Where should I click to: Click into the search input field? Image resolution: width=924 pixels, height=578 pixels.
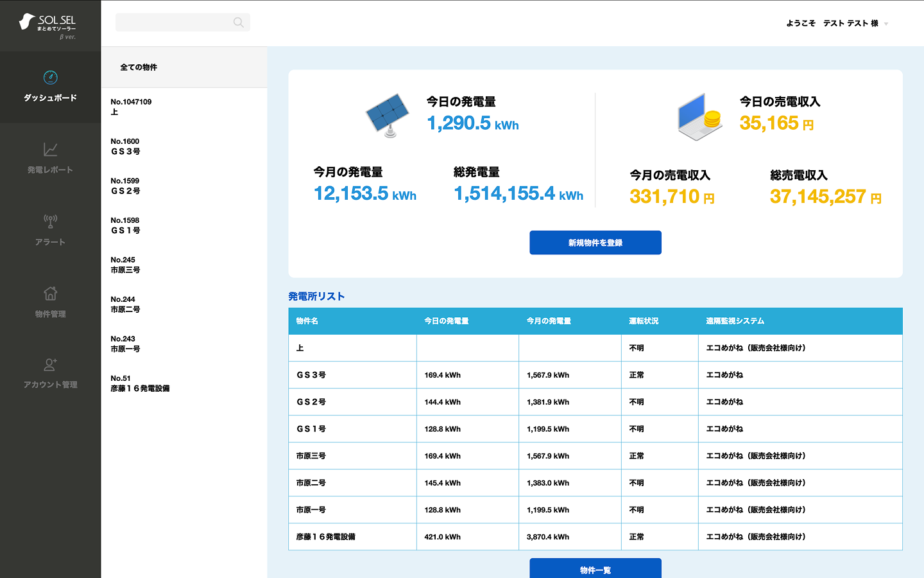pyautogui.click(x=173, y=22)
